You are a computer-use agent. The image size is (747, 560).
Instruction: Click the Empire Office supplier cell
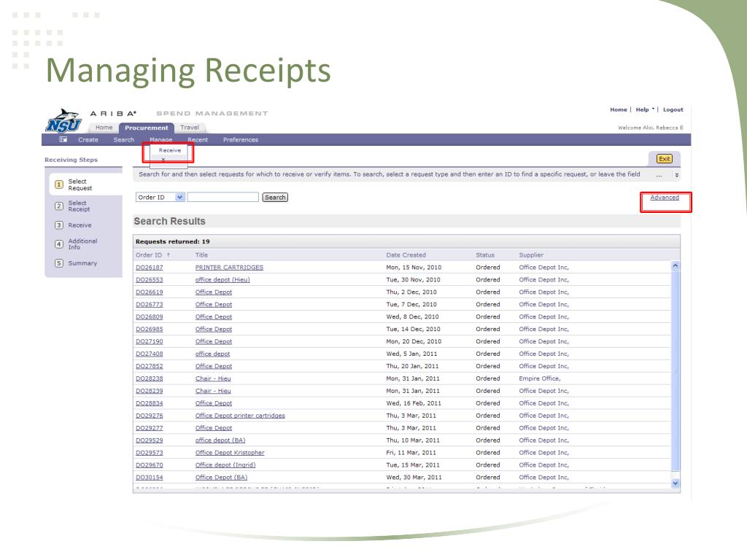pos(540,379)
